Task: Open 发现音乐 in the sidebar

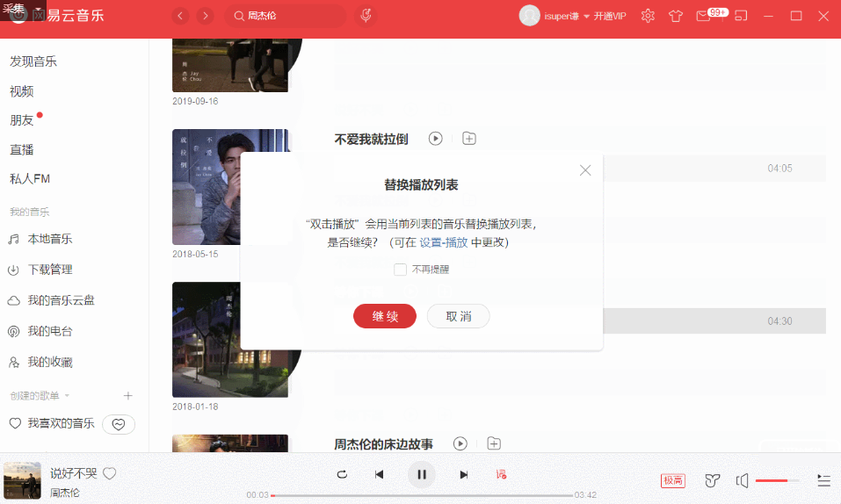Action: click(x=33, y=61)
